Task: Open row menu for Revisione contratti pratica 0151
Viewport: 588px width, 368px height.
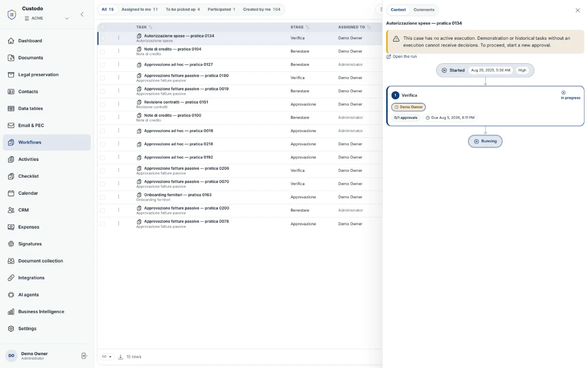Action: point(119,104)
